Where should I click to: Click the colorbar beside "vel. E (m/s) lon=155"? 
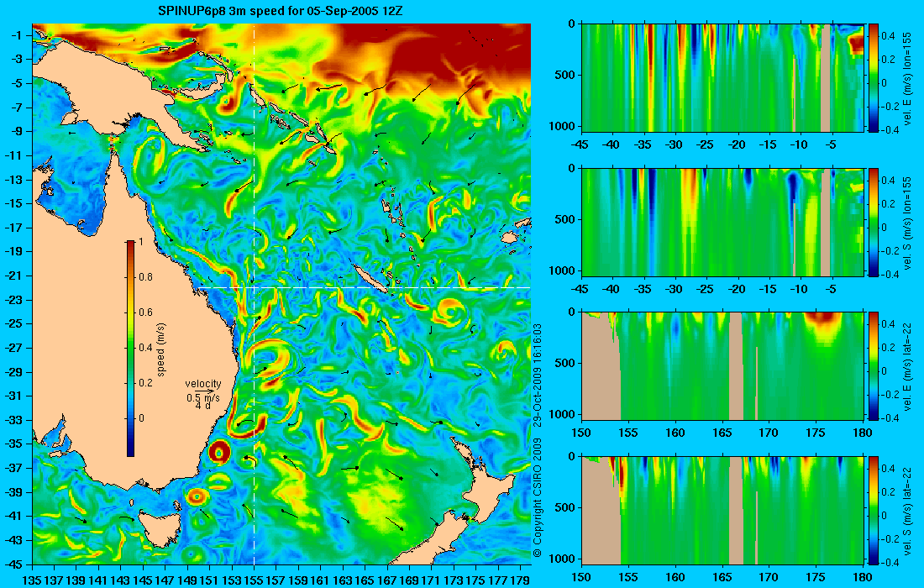coord(874,78)
